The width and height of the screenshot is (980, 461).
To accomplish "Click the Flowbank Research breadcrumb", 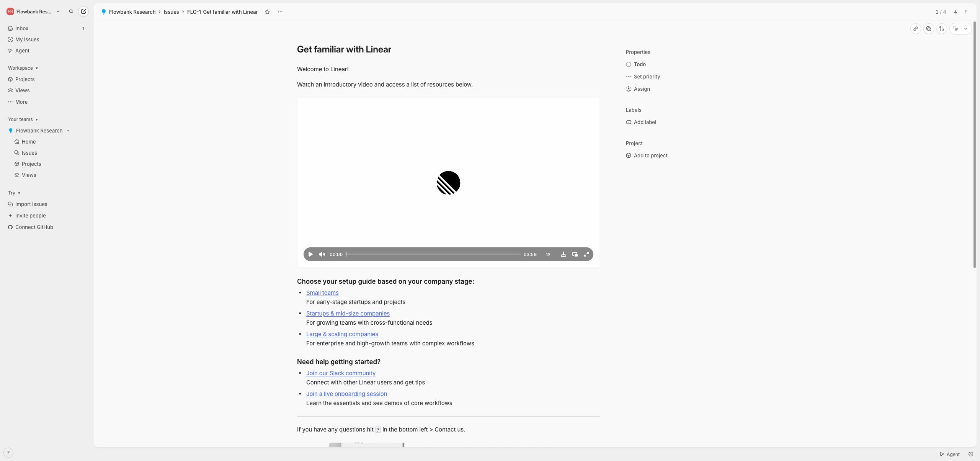I will click(128, 12).
